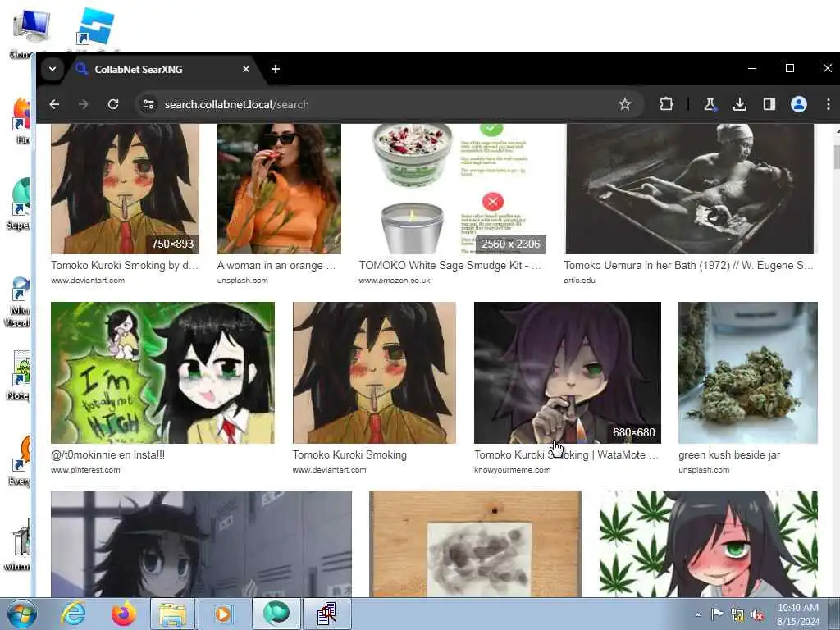Open Tomoko Kuroki Smoking 750×893 thumbnail
This screenshot has height=630, width=840.
point(125,189)
